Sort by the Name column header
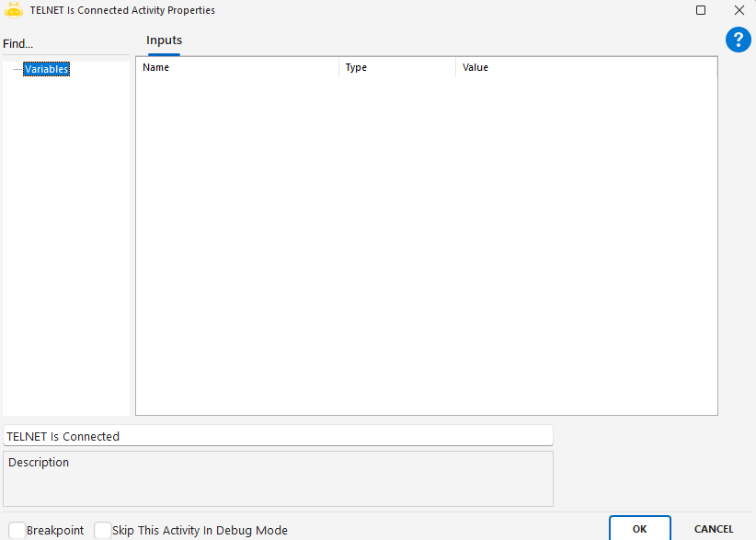This screenshot has width=756, height=540. (237, 67)
